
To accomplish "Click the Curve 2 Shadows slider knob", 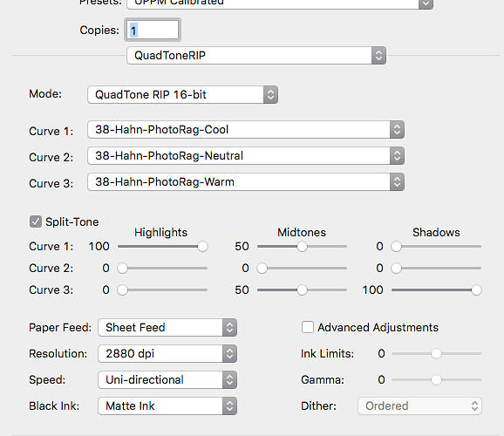I will tap(397, 269).
